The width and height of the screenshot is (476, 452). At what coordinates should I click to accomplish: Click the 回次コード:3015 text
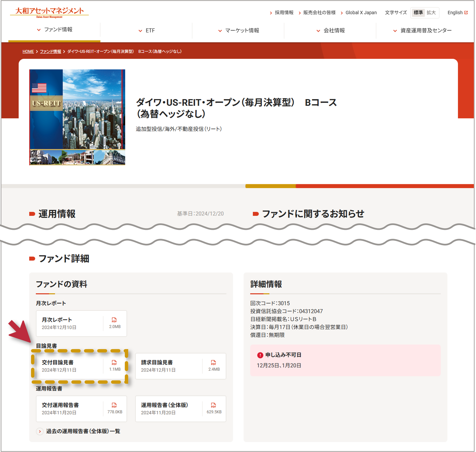270,304
